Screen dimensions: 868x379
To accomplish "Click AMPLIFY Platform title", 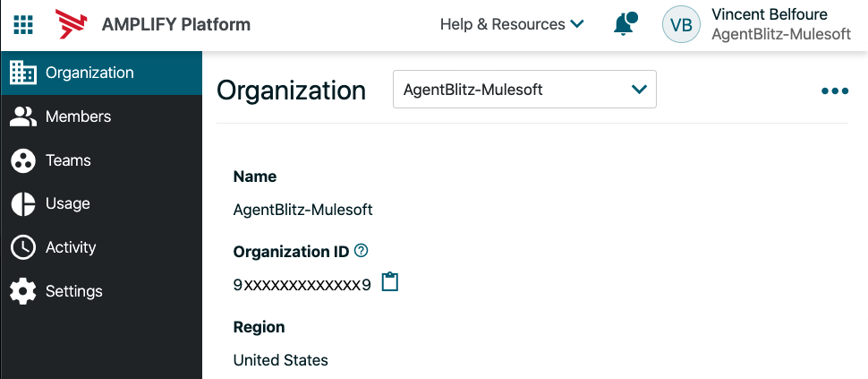I will click(176, 24).
